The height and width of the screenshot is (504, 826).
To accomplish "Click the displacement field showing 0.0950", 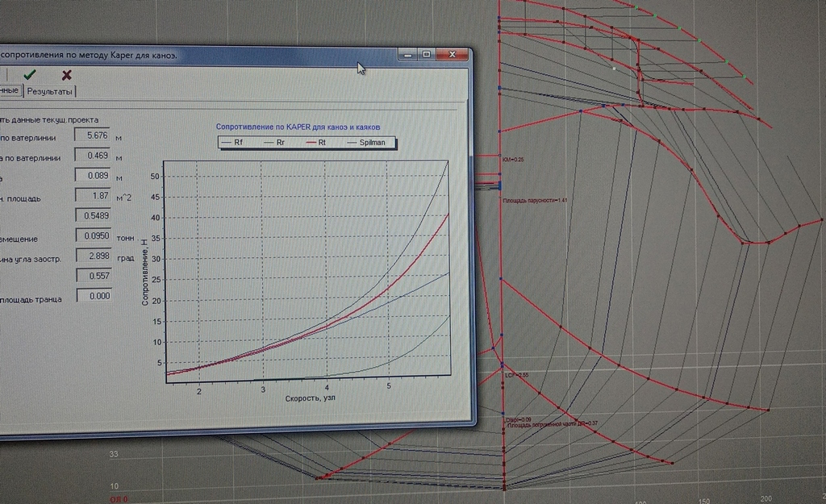I will pyautogui.click(x=97, y=235).
